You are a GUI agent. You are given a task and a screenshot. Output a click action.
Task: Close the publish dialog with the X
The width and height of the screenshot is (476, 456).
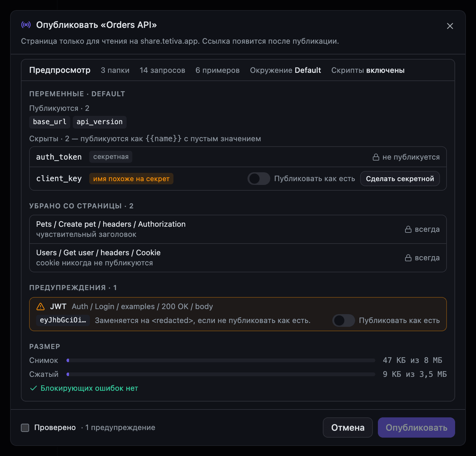click(x=450, y=26)
